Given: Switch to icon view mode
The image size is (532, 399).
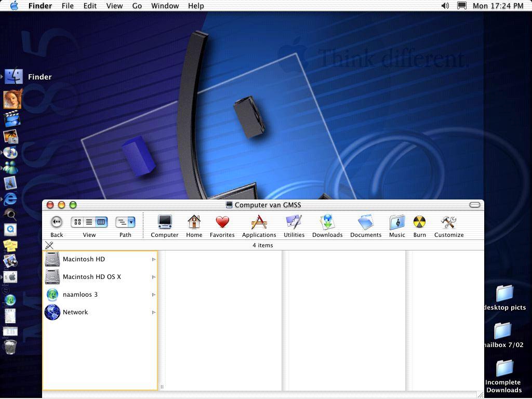Looking at the screenshot, I should 78,222.
